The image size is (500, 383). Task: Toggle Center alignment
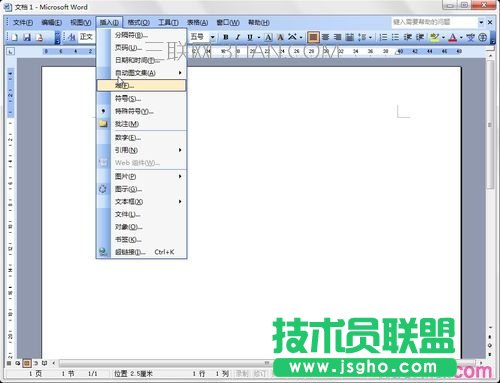coord(325,37)
